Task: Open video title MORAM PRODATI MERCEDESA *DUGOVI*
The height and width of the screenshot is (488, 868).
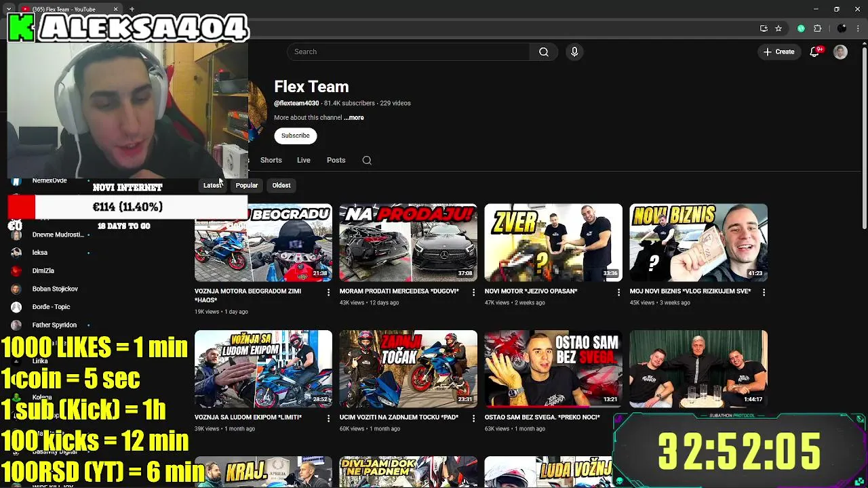Action: pyautogui.click(x=399, y=291)
